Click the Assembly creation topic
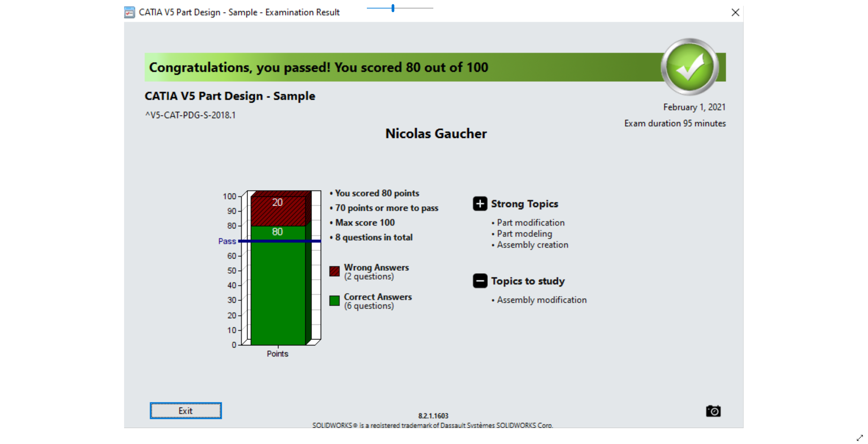The width and height of the screenshot is (868, 444). coord(532,245)
